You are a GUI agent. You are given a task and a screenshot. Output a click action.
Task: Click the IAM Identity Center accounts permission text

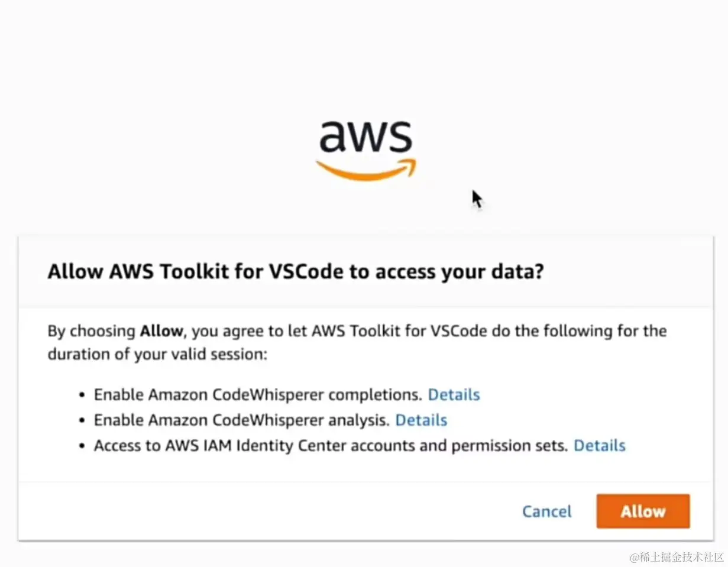tap(331, 446)
